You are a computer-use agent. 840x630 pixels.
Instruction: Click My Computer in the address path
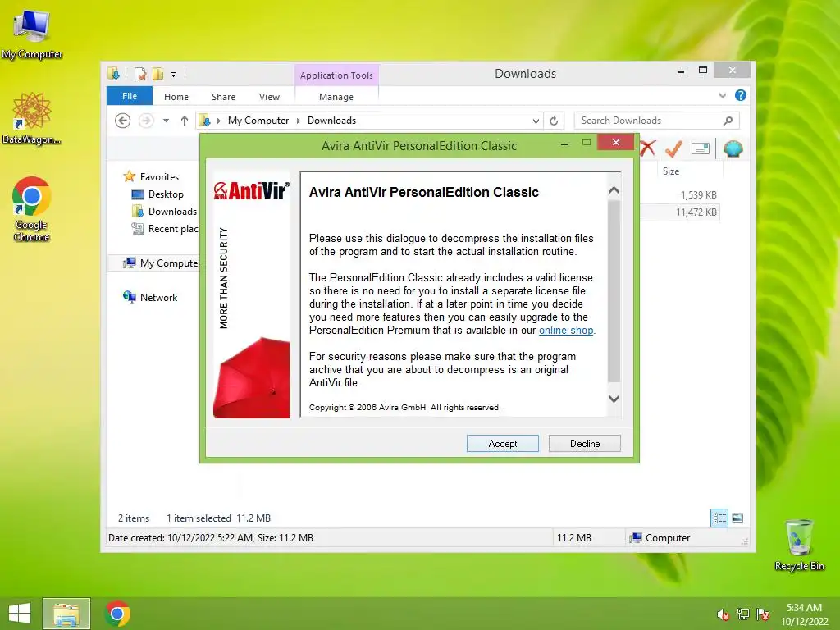pos(258,121)
